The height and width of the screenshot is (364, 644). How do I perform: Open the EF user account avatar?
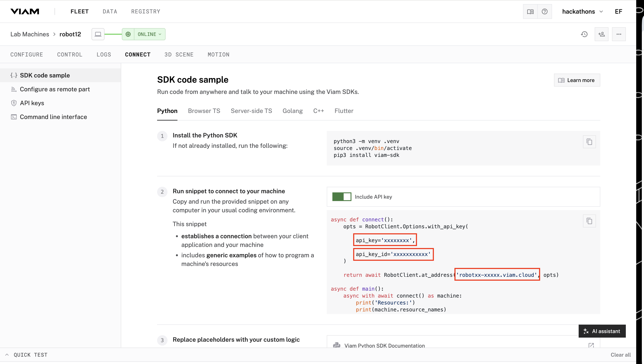tap(618, 11)
